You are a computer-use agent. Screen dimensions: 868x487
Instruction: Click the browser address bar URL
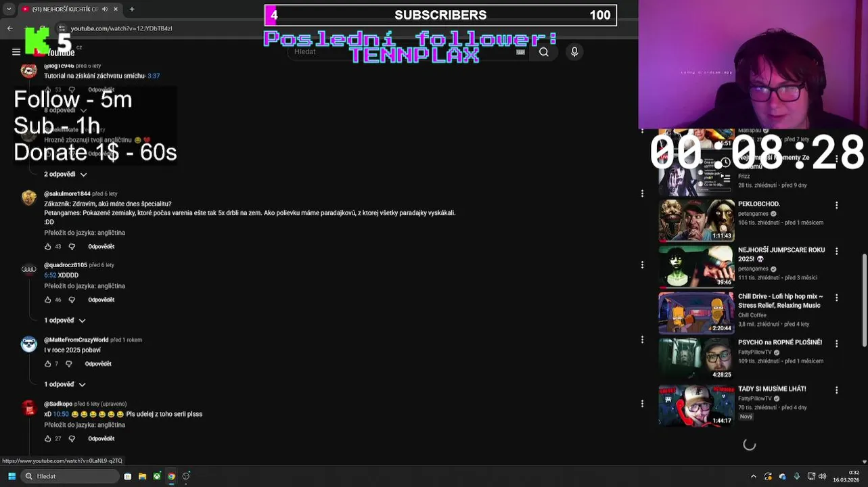(x=121, y=28)
